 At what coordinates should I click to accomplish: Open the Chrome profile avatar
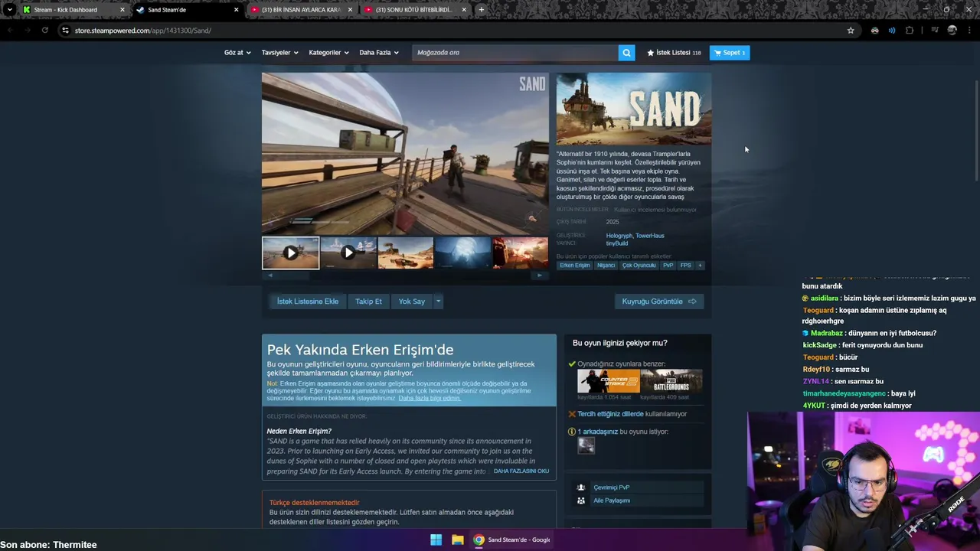952,31
